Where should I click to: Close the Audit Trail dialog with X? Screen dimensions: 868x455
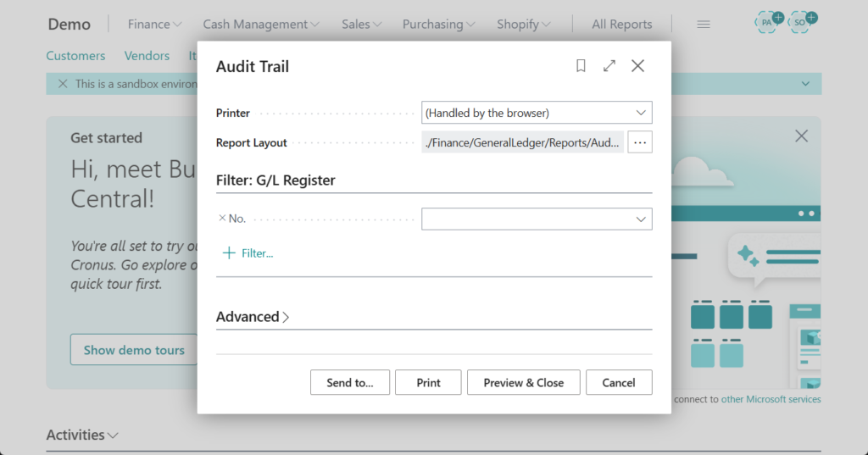(637, 66)
